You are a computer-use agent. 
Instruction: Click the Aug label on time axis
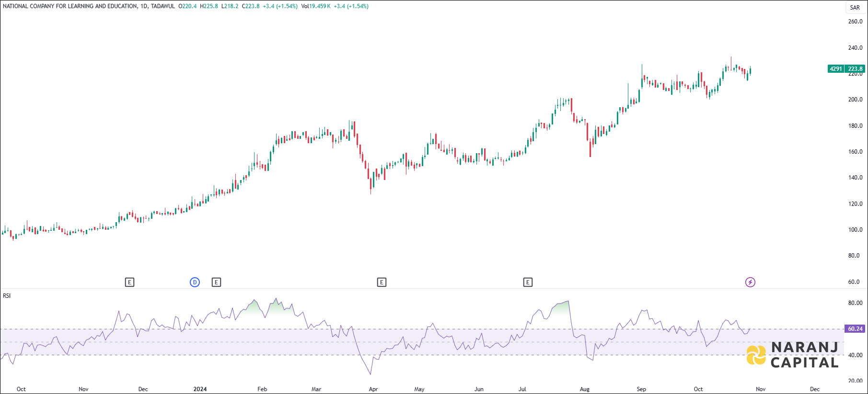coord(585,389)
